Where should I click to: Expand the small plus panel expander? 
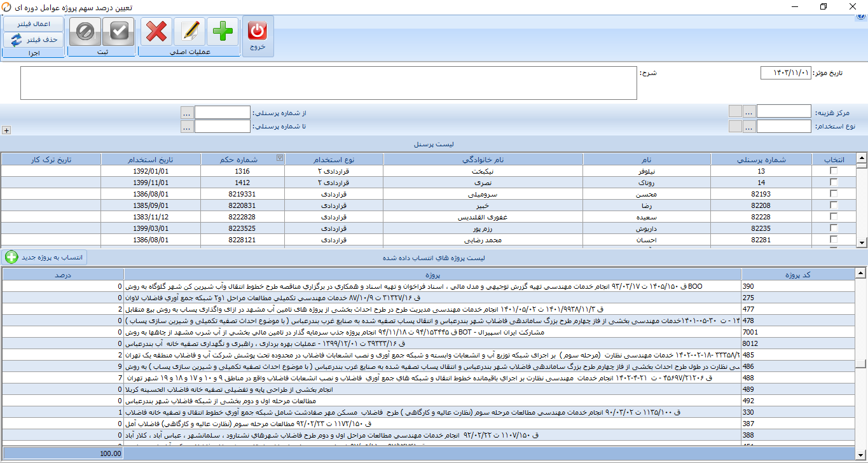(x=6, y=130)
